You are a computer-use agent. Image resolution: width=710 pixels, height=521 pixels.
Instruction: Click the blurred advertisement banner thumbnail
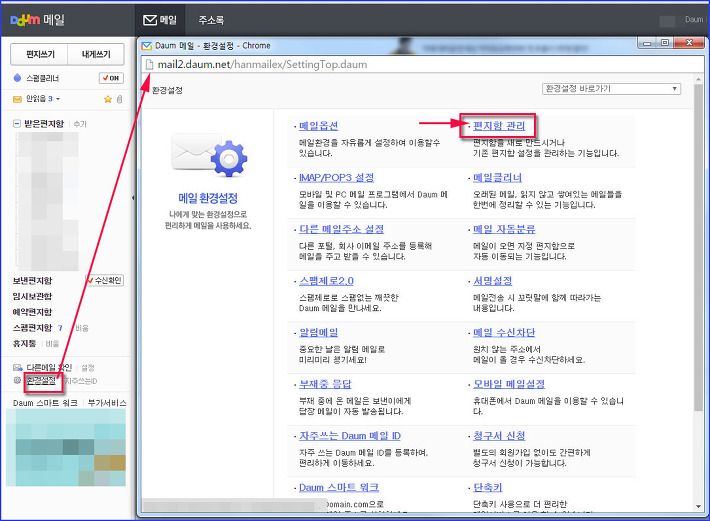pyautogui.click(x=66, y=448)
